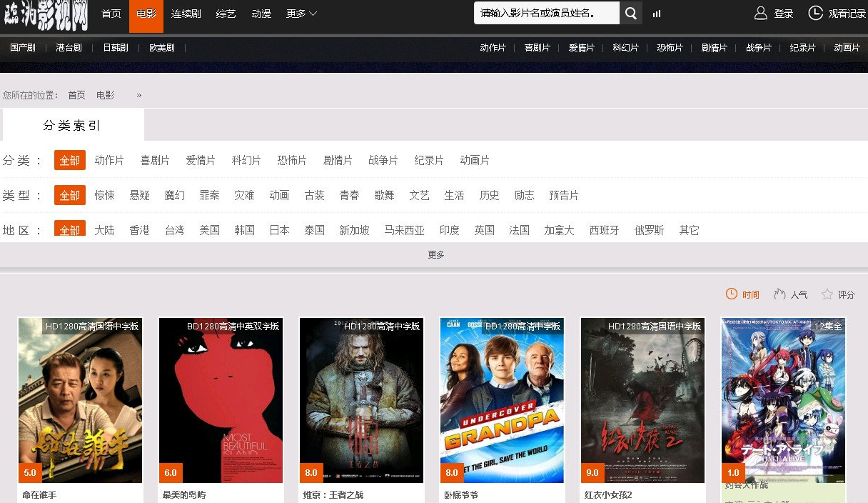Open Most Beautiful Island poster
868x503 pixels.
click(x=221, y=400)
